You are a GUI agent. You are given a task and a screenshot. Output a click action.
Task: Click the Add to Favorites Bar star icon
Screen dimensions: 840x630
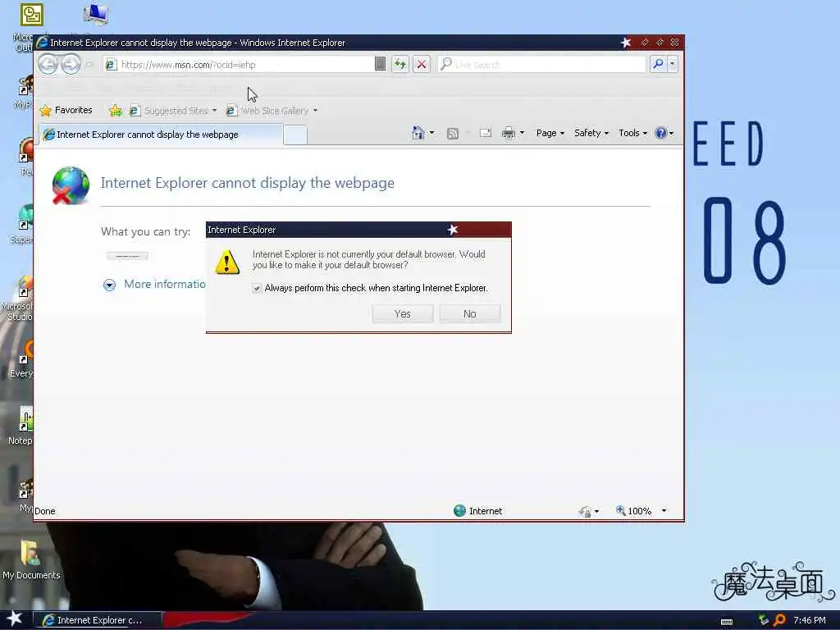tap(115, 111)
